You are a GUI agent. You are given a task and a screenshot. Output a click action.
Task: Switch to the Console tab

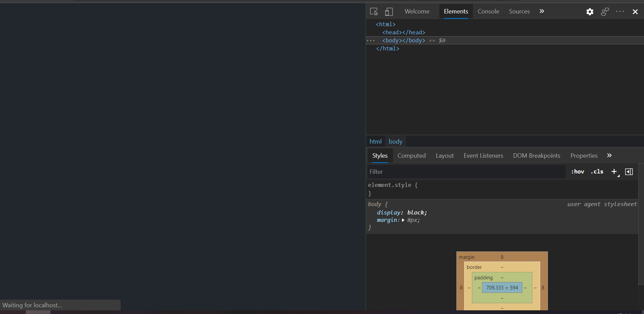tap(488, 11)
